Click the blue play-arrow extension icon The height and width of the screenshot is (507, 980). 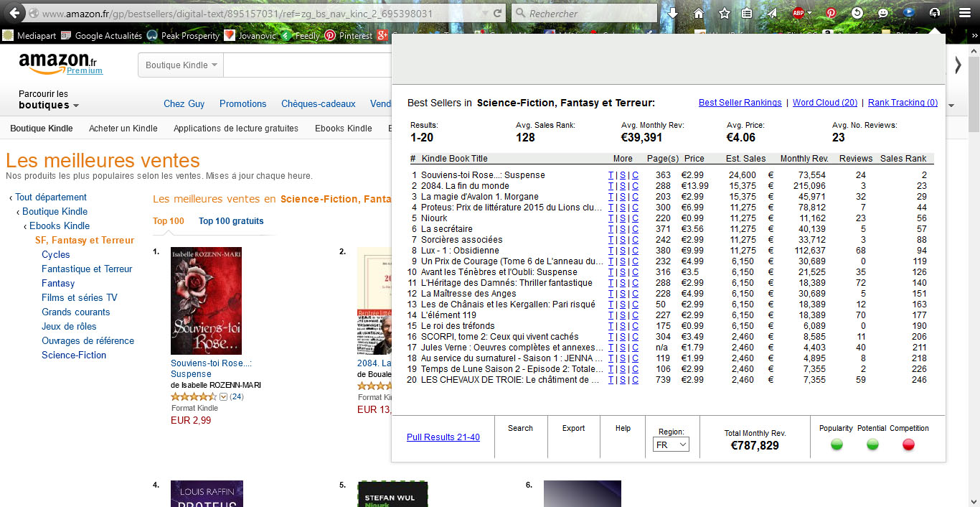pos(908,13)
